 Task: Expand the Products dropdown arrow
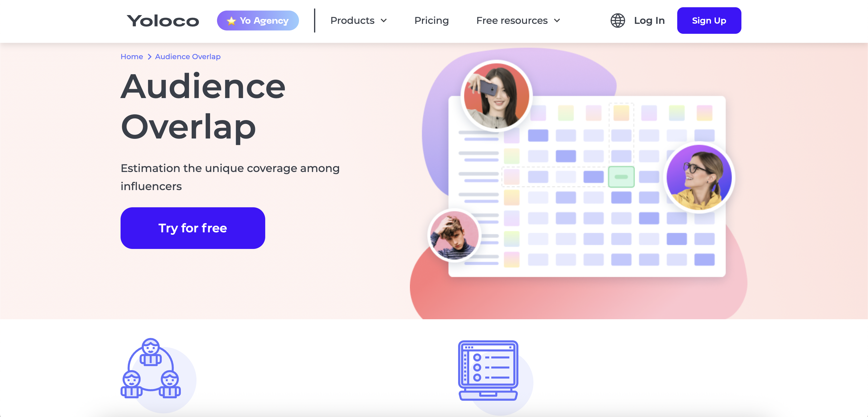383,21
